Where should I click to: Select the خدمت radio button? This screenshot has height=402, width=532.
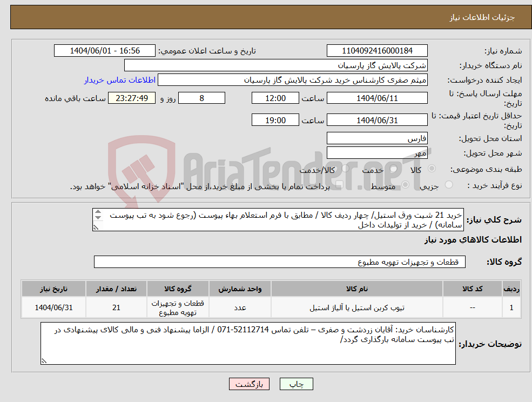coord(393,168)
